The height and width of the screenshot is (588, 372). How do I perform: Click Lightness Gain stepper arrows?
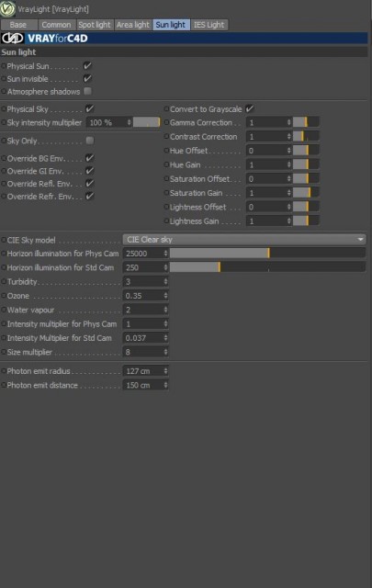(x=288, y=220)
